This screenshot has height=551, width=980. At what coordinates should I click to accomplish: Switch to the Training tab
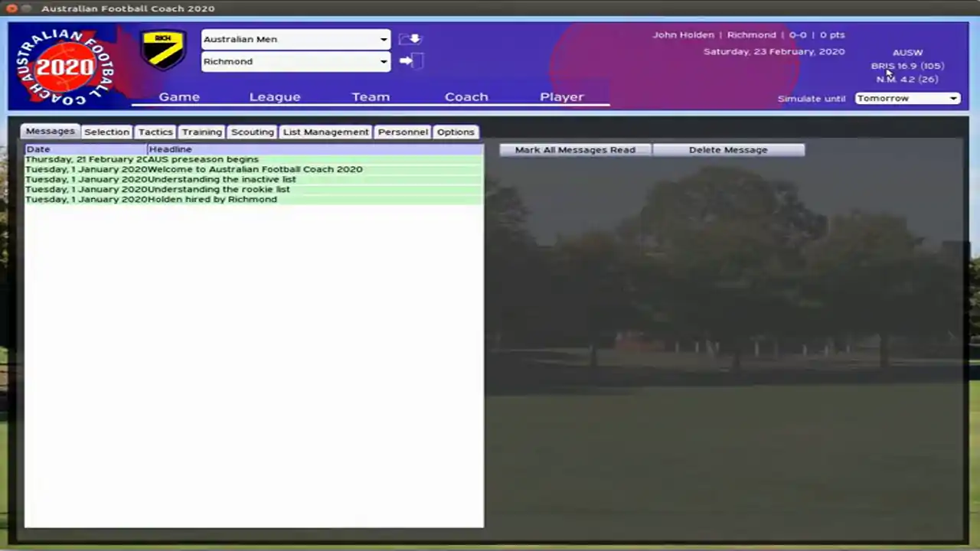(x=202, y=132)
